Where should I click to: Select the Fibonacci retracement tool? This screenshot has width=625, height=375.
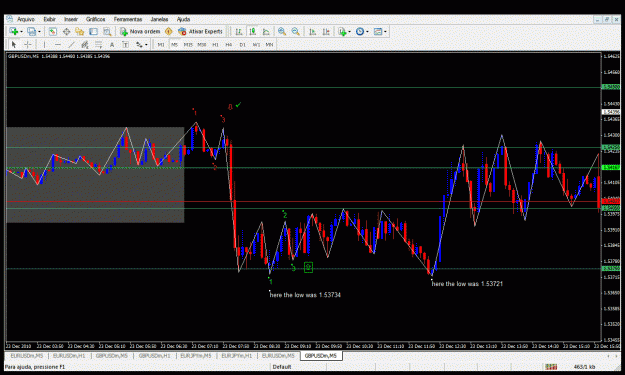[98, 45]
